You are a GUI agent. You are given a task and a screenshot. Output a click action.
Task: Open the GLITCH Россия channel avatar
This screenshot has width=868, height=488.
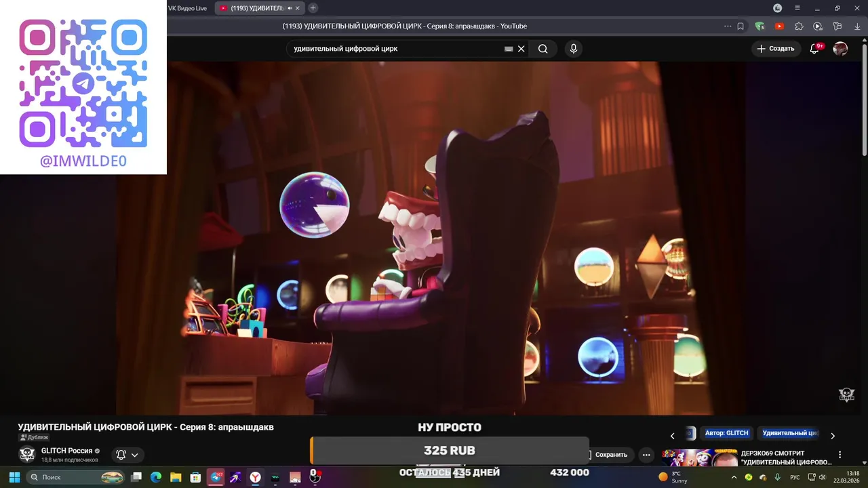26,454
